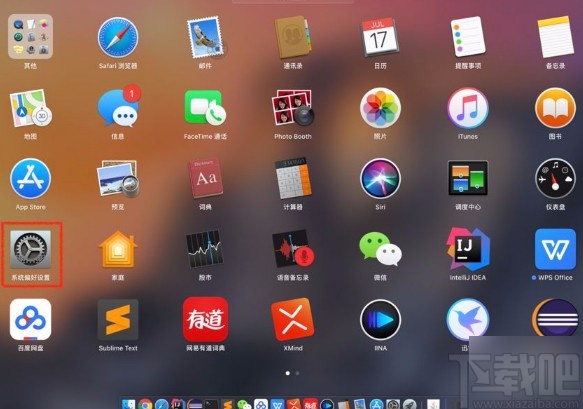Image resolution: width=583 pixels, height=409 pixels.
Task: Start Siri from Launchpad
Action: [380, 178]
